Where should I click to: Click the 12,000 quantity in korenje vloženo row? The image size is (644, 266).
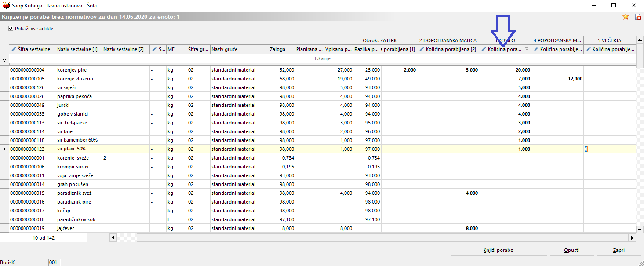tap(557, 79)
